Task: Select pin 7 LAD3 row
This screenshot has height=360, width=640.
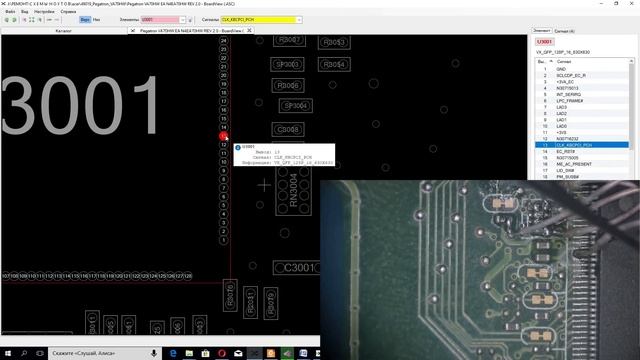Action: pyautogui.click(x=582, y=107)
